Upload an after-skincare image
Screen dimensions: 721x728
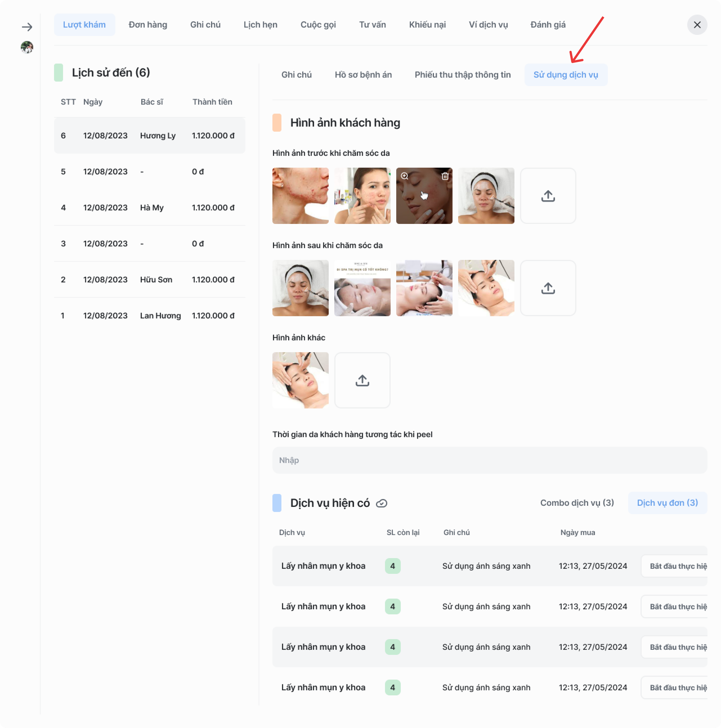click(548, 288)
